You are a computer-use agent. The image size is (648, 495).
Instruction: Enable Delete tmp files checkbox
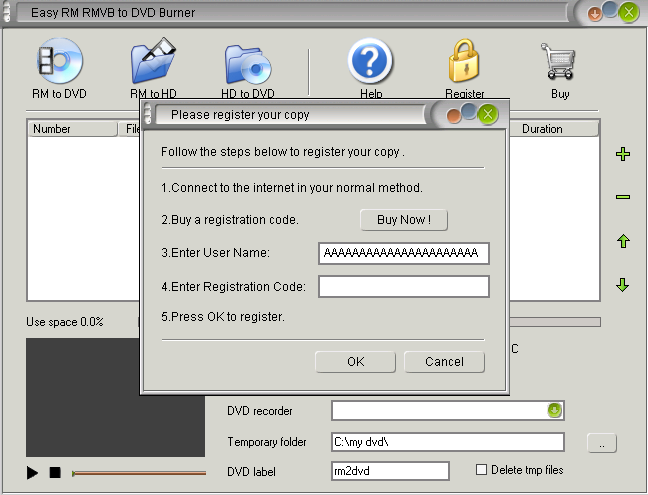click(481, 470)
